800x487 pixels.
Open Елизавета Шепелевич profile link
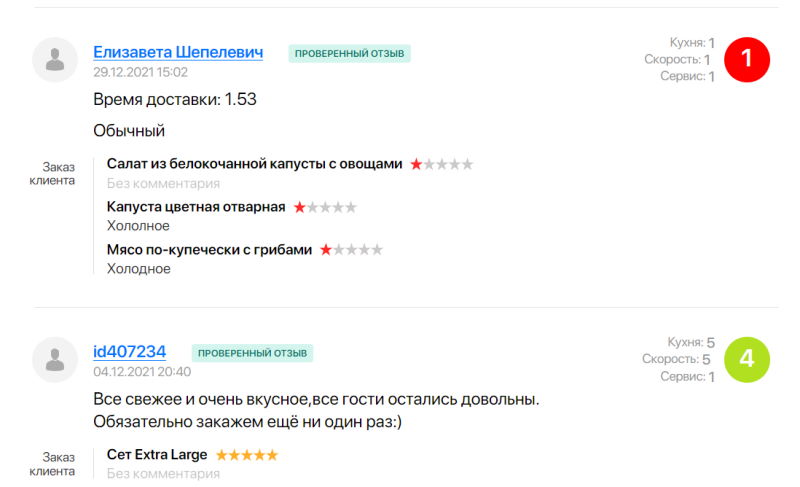(x=178, y=52)
